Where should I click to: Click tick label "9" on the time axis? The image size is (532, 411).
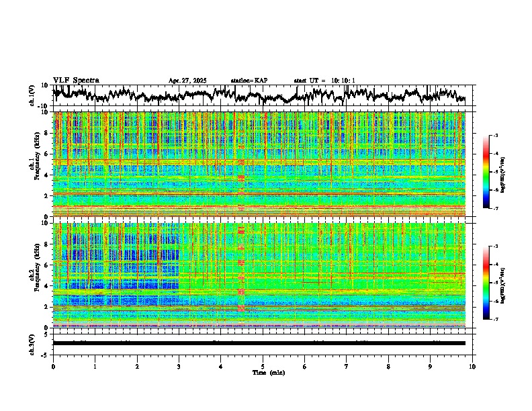430,367
